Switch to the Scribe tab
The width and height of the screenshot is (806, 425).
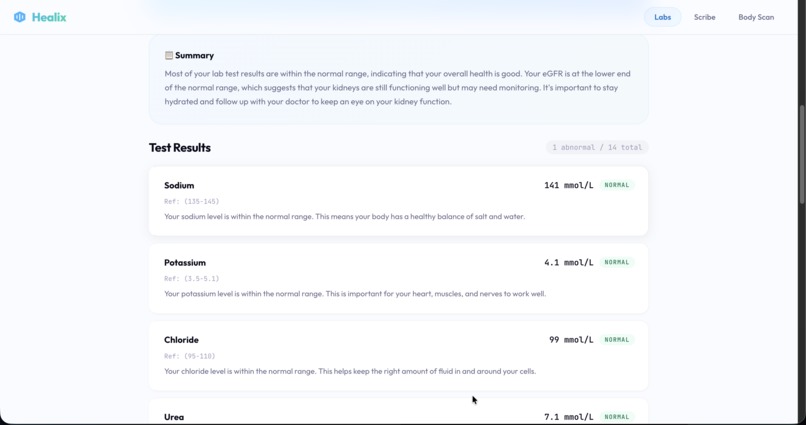coord(704,17)
